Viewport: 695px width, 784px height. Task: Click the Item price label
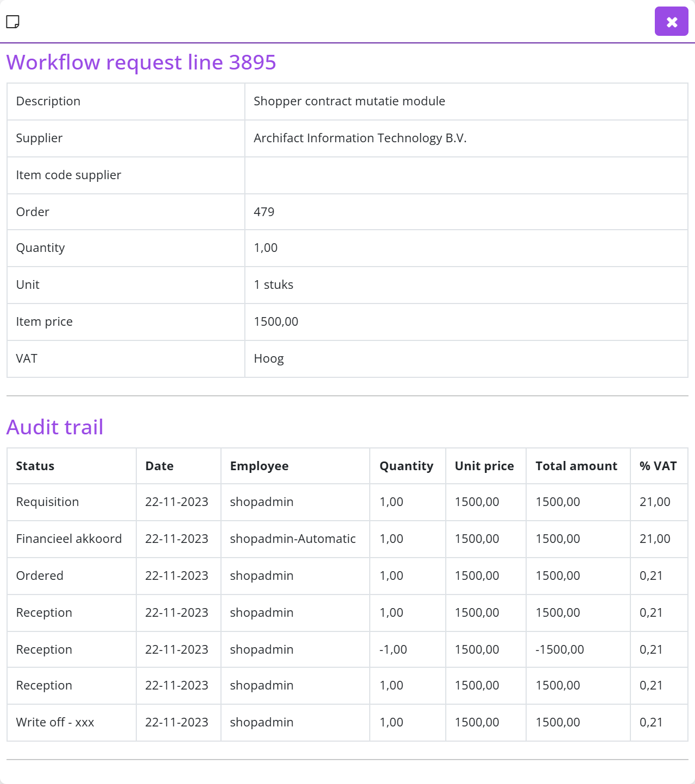[x=44, y=321]
